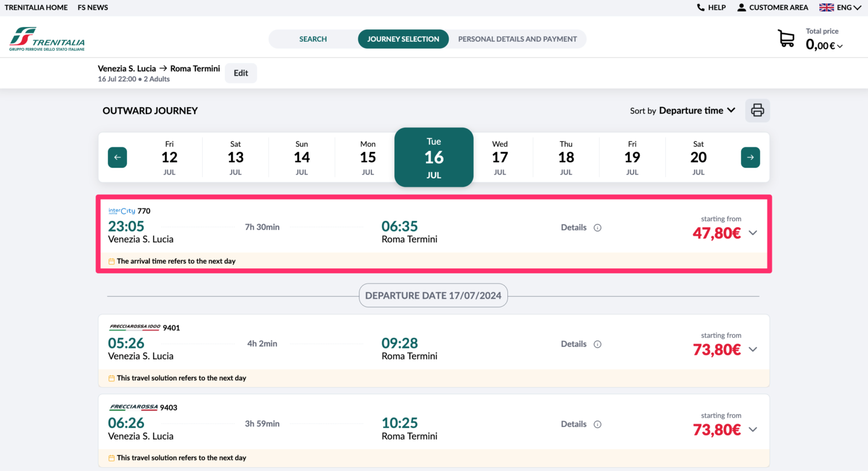Open Details for the 05:26 train

(x=574, y=344)
